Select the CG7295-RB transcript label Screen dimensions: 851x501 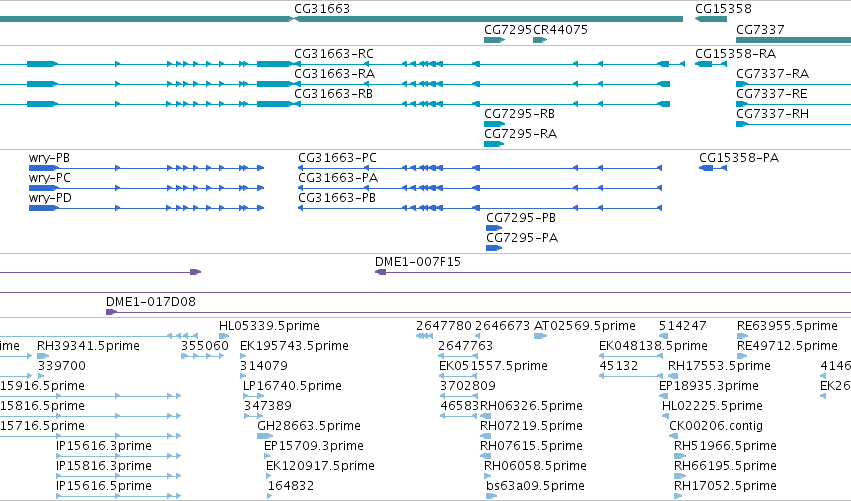click(x=519, y=114)
